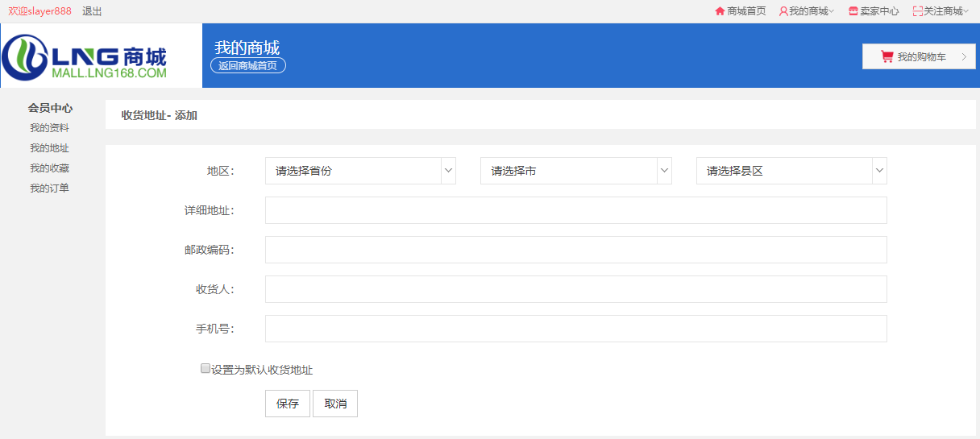
Task: Click the red shopping cart icon
Action: click(x=887, y=56)
